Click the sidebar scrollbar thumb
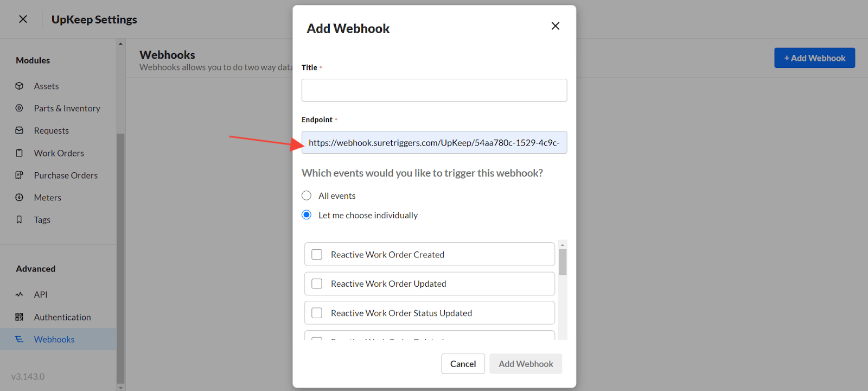This screenshot has height=391, width=868. coord(120,258)
